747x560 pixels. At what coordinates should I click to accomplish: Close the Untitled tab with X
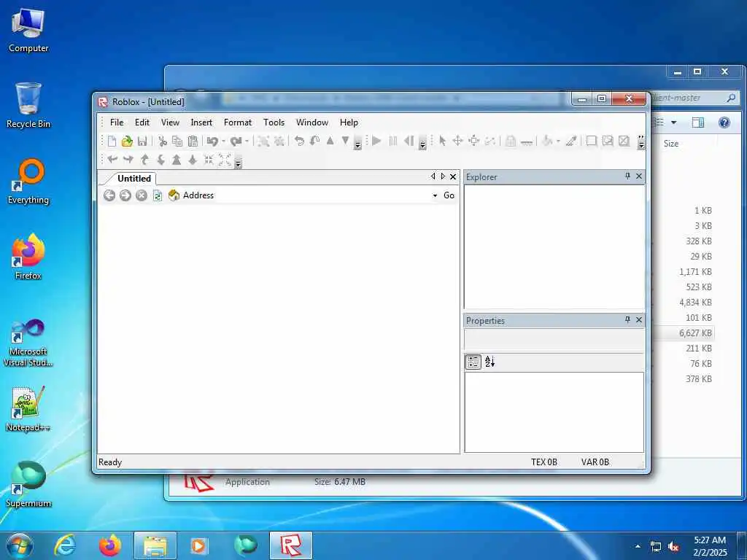click(453, 176)
